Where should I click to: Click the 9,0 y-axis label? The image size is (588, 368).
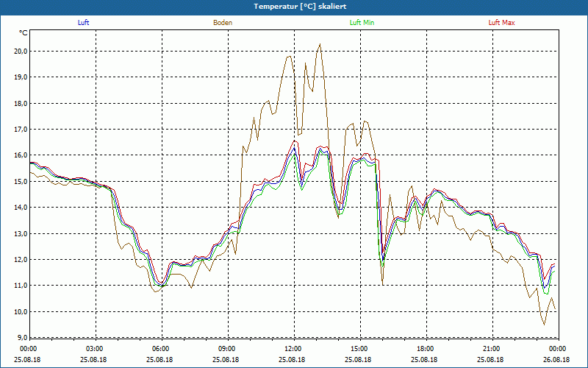click(x=22, y=337)
